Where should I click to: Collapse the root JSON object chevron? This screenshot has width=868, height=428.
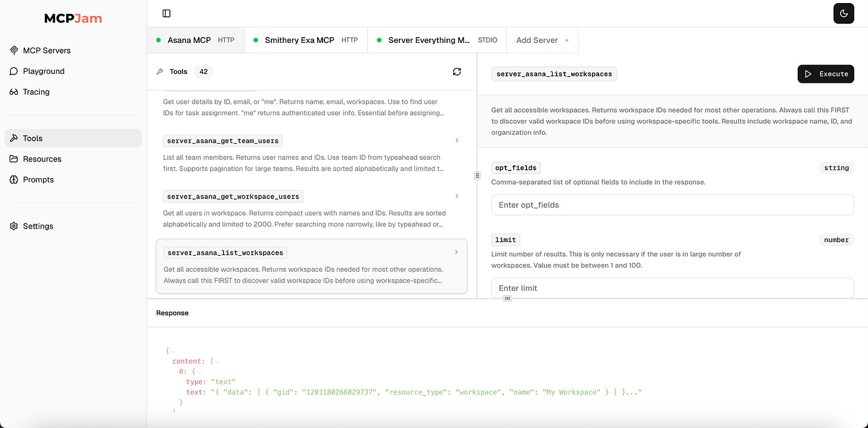173,351
